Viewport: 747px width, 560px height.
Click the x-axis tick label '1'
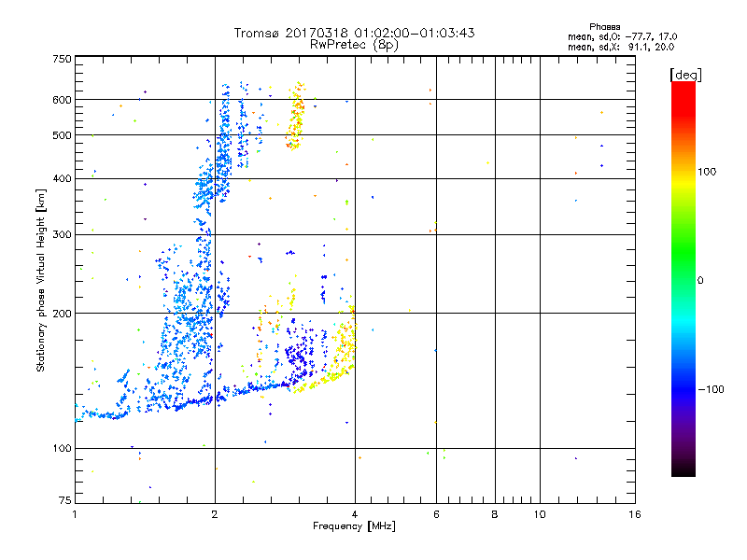pos(75,514)
